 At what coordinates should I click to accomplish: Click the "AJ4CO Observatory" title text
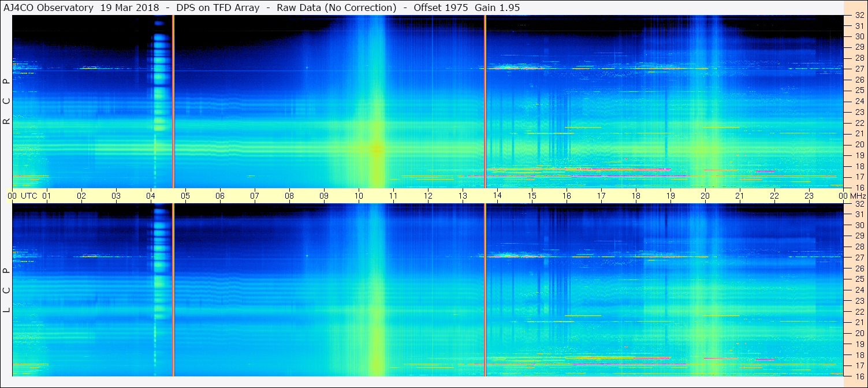(49, 8)
